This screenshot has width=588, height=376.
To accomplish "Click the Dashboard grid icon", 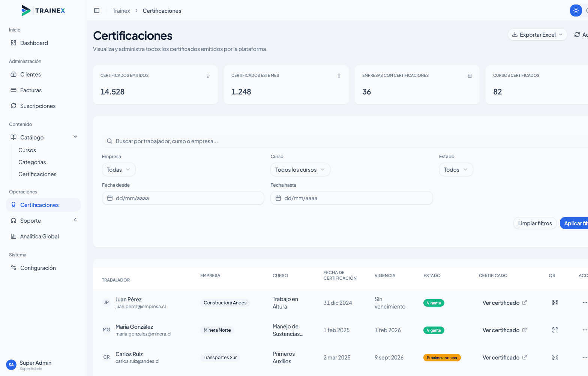I will coord(13,43).
